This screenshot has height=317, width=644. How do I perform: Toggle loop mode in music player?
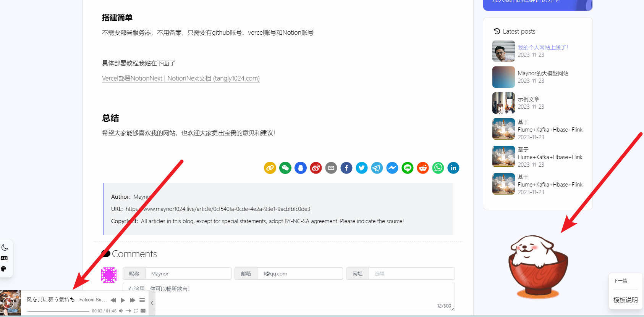pyautogui.click(x=136, y=311)
